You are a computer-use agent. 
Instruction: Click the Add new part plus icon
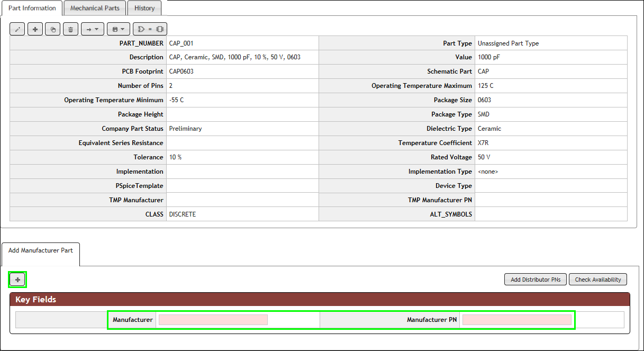pos(35,29)
